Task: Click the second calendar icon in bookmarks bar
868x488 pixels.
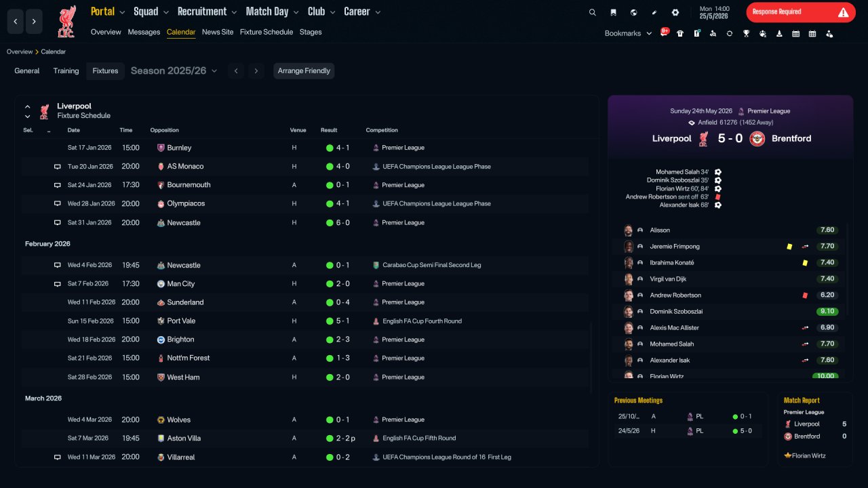Action: 812,33
